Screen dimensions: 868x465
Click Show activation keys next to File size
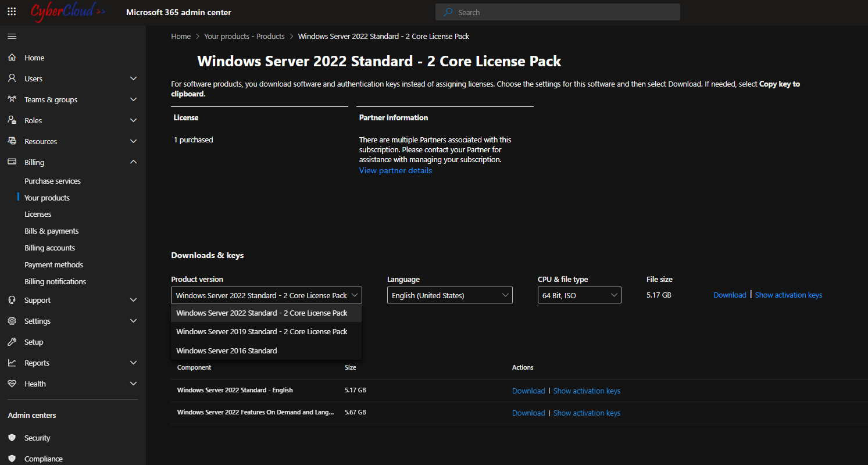(x=788, y=295)
